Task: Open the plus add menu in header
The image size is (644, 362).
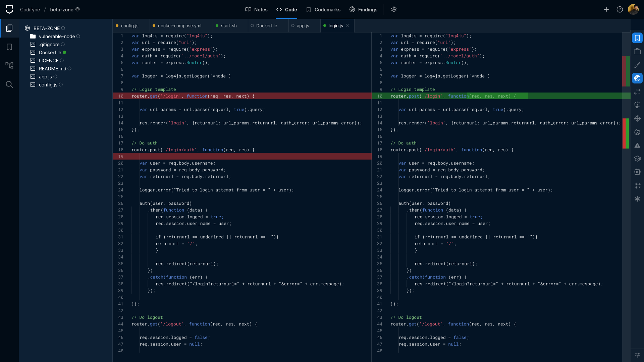Action: tap(606, 9)
